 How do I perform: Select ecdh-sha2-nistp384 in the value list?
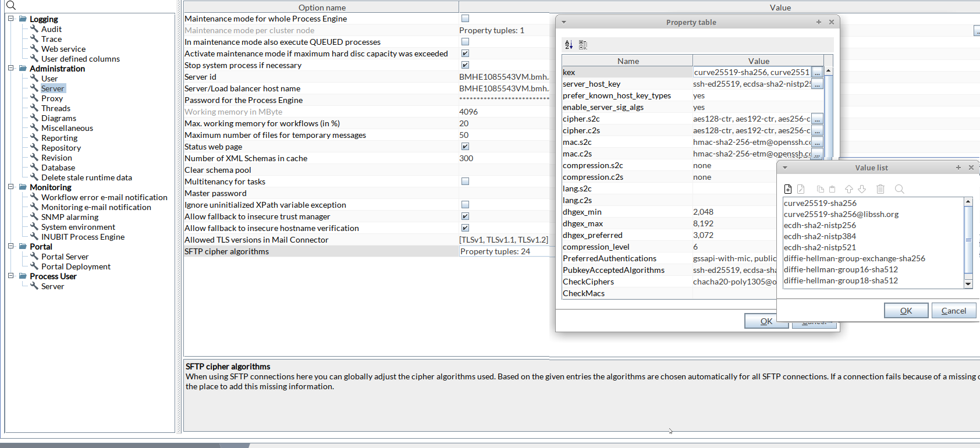(x=819, y=236)
